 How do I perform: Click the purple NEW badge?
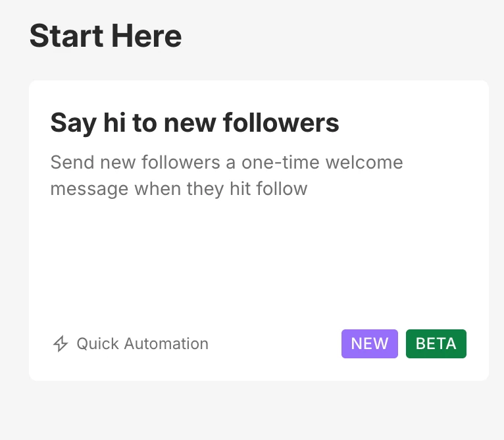369,344
